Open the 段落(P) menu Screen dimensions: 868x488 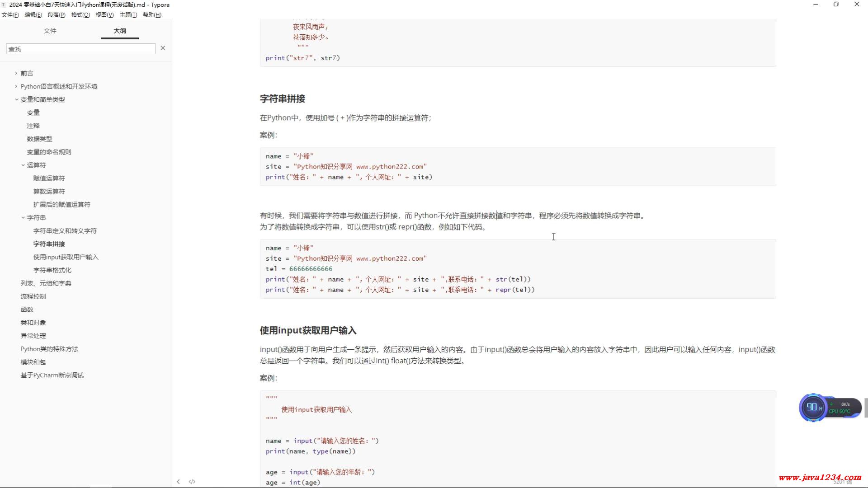point(57,15)
